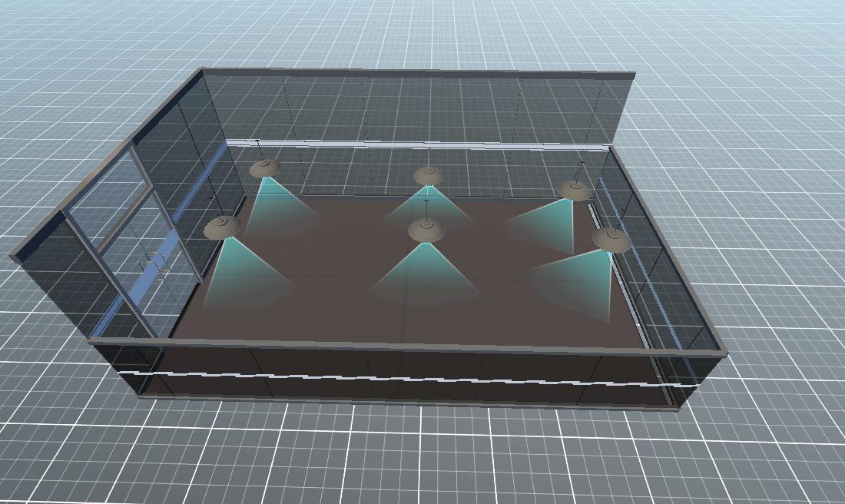Select the back-center pendant lamp
The height and width of the screenshot is (504, 845).
tap(429, 177)
